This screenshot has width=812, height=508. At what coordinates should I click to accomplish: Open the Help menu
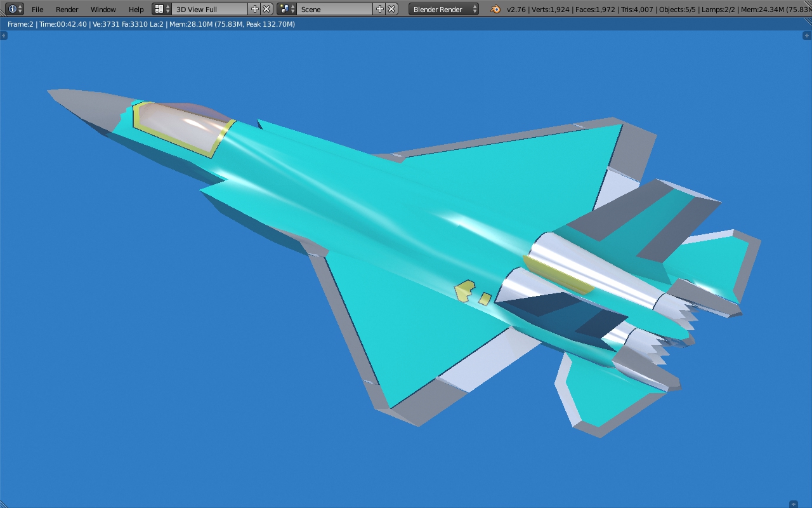pos(136,10)
